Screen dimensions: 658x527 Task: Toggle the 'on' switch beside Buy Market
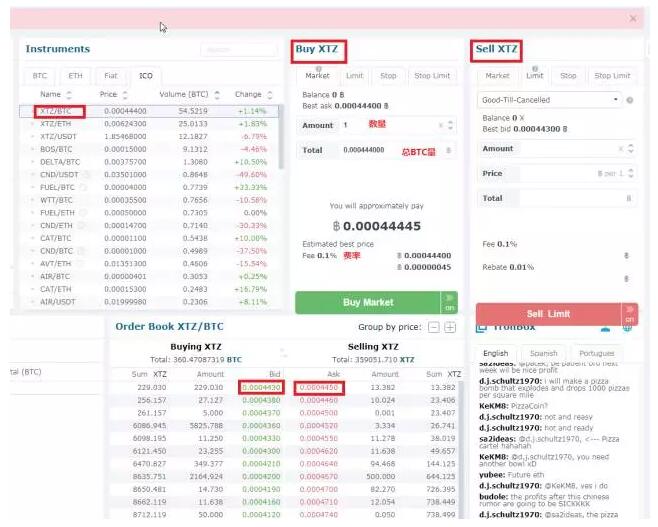point(449,302)
